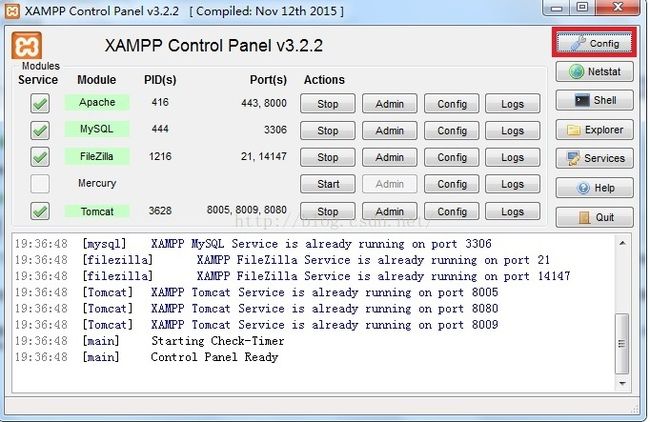Click the Mercury module label

pos(97,183)
